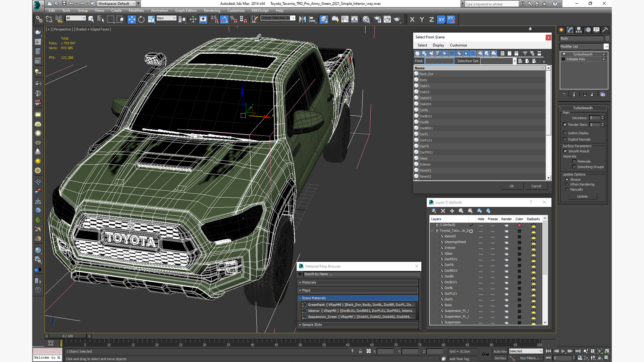The image size is (644, 362).
Task: Open the selection filter All dropdown
Action: tap(76, 18)
